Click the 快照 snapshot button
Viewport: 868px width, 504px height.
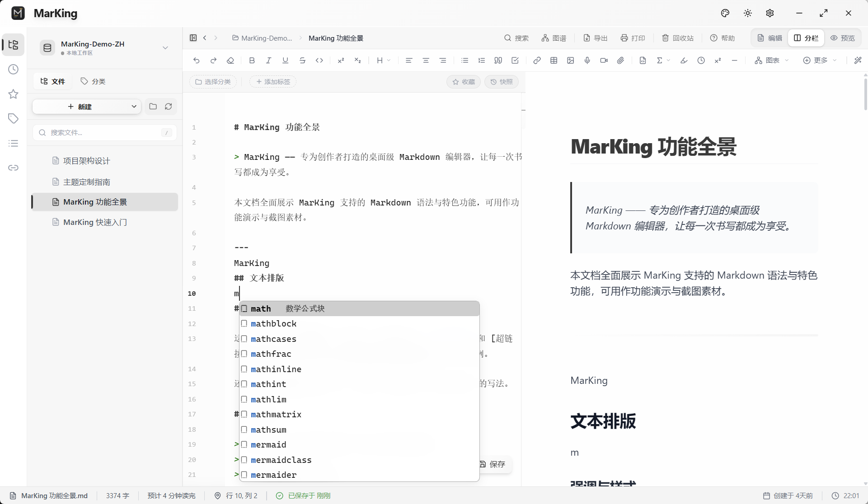[502, 82]
